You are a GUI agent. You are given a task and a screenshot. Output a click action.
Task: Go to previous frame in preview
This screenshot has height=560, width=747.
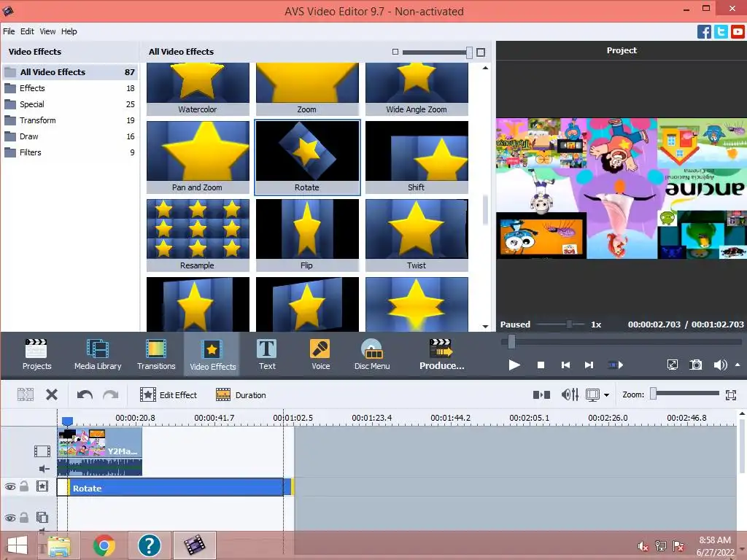click(x=565, y=365)
